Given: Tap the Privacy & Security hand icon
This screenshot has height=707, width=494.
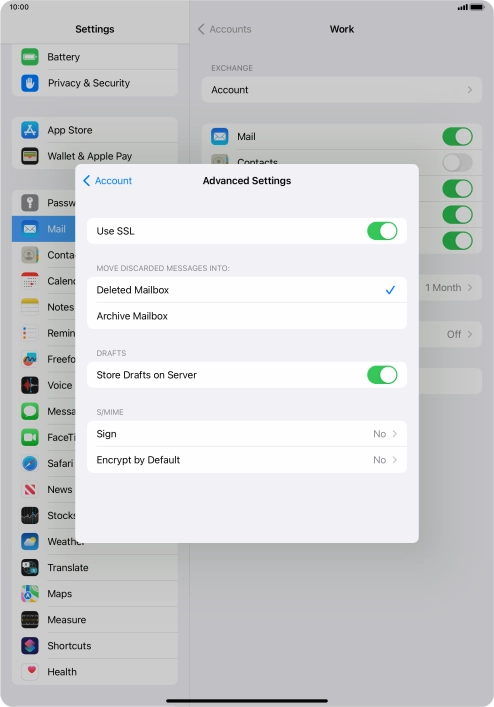Looking at the screenshot, I should tap(30, 83).
